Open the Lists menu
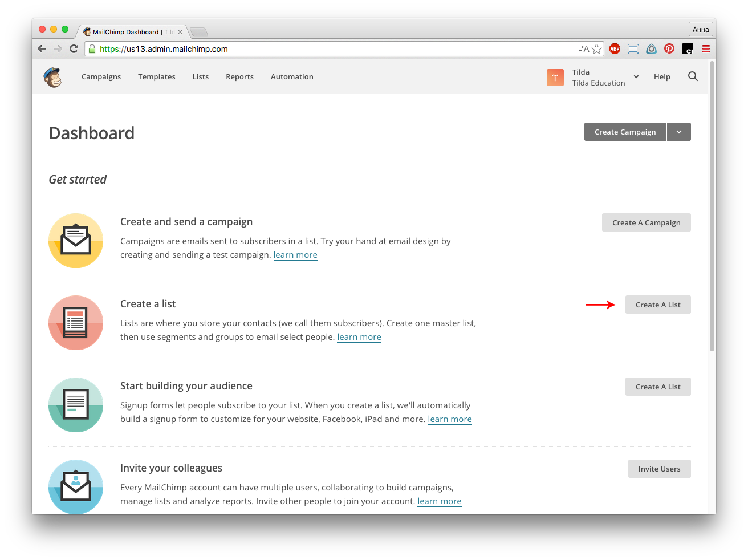 click(201, 77)
